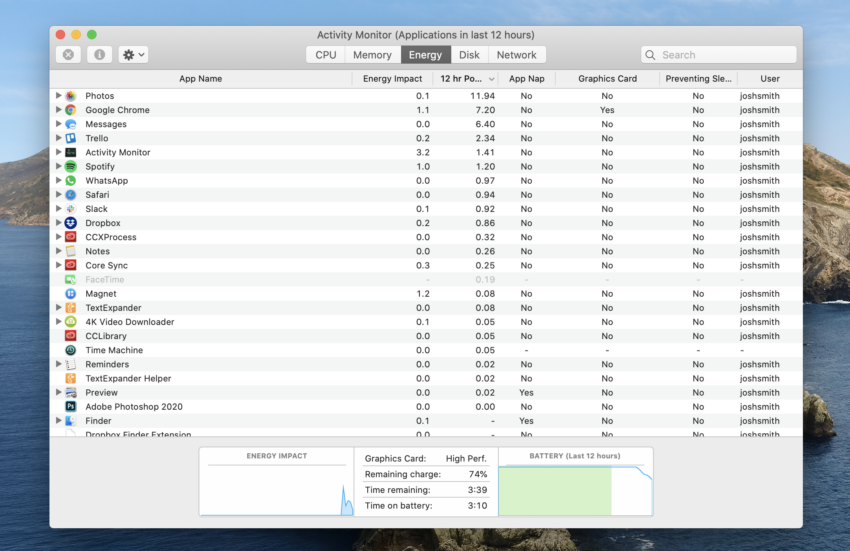Select the WhatsApp row name
Screen dimensions: 850x551
[x=107, y=181]
